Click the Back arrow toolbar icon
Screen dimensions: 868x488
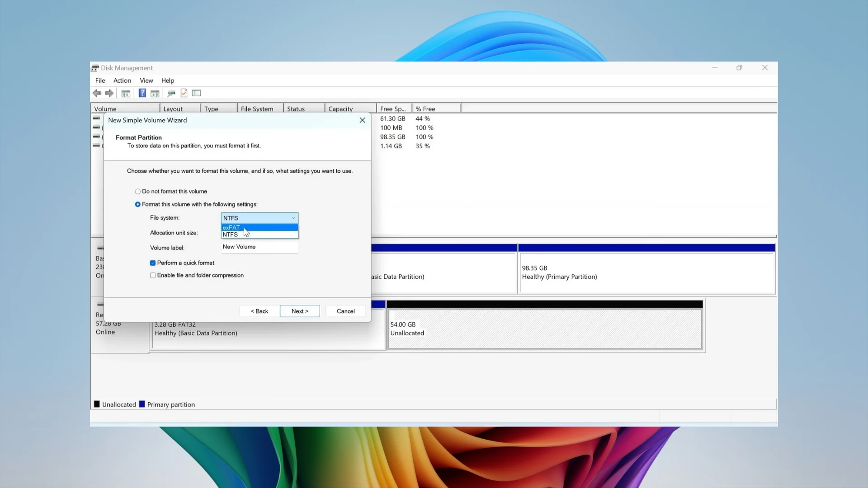[97, 93]
